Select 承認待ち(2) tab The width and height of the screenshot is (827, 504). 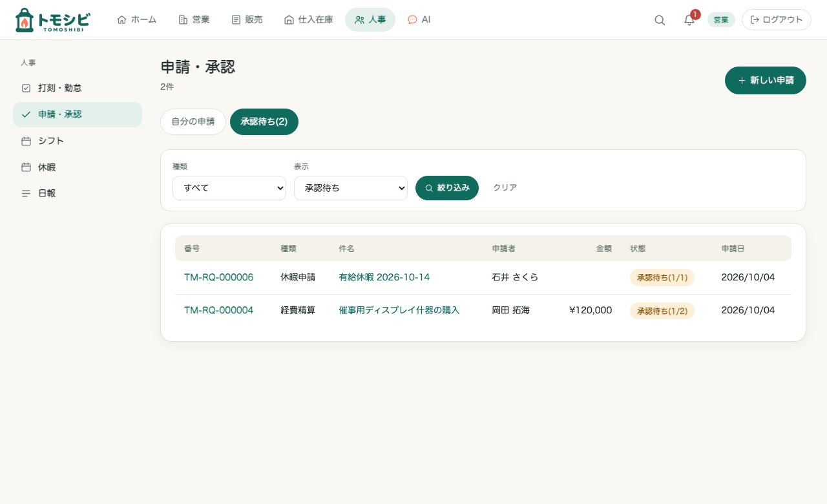pyautogui.click(x=264, y=121)
